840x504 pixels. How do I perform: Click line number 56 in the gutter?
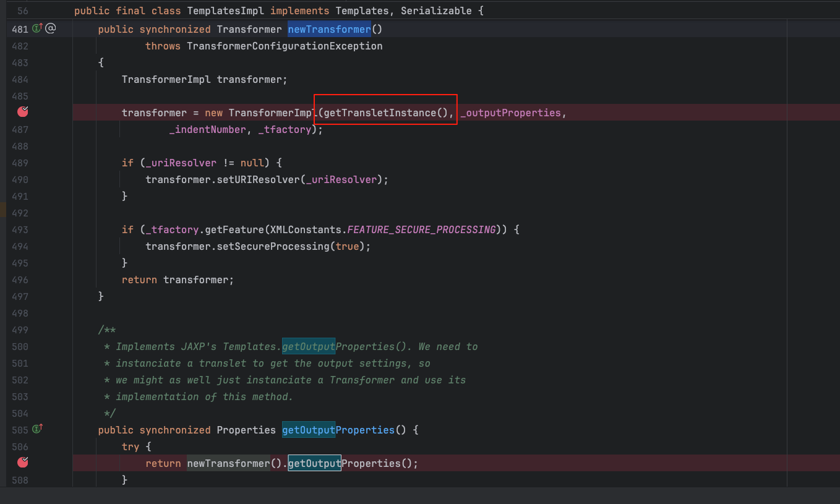coord(23,11)
